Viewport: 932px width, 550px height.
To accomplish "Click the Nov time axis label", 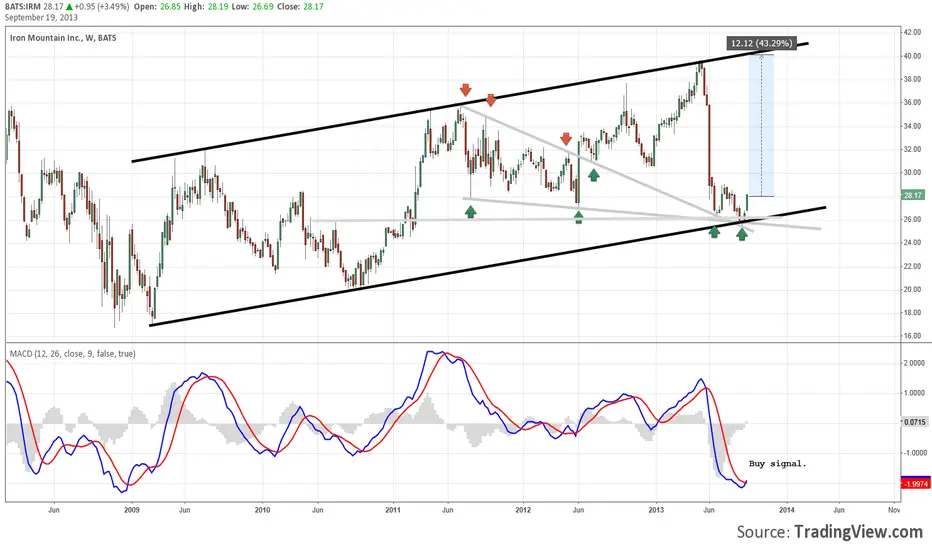I will [x=893, y=510].
